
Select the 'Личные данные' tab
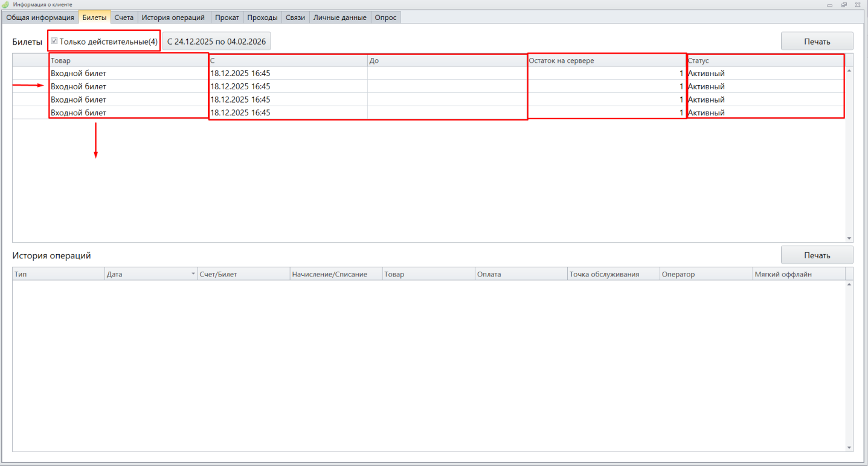pyautogui.click(x=339, y=18)
